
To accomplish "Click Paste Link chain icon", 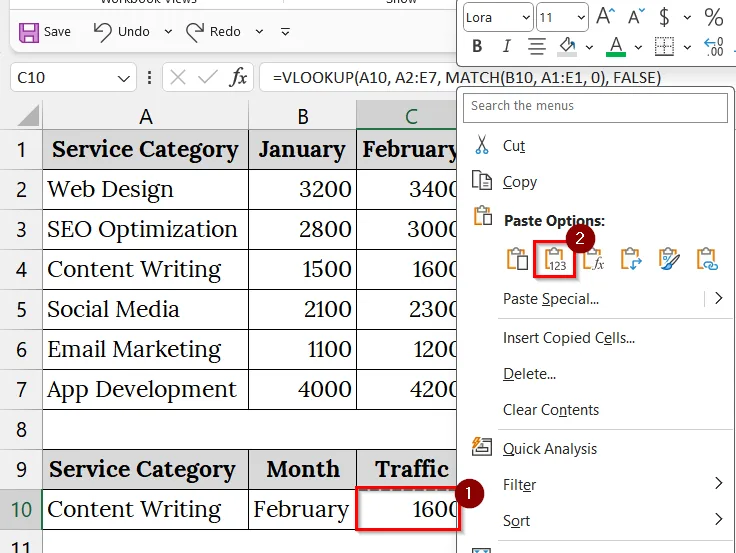I will click(x=707, y=259).
